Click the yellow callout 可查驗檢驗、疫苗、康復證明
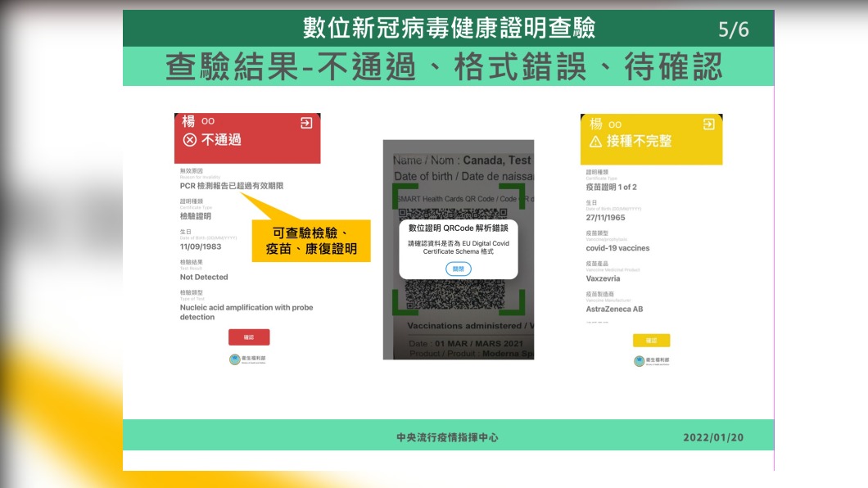Image resolution: width=868 pixels, height=488 pixels. (311, 241)
